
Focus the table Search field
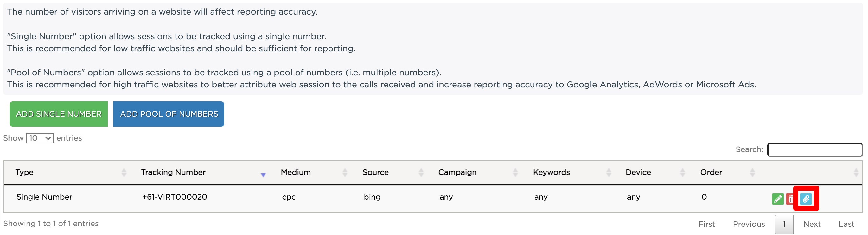[814, 150]
